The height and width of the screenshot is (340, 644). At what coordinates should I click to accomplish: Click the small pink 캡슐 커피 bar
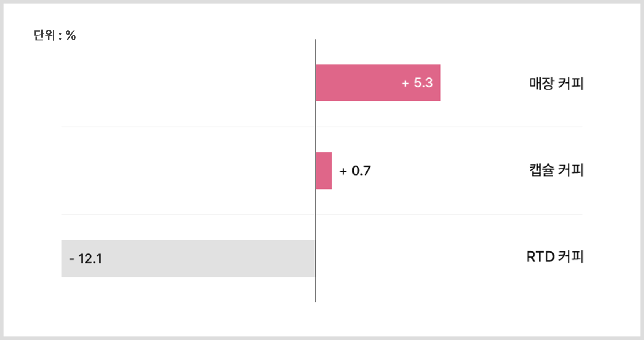click(x=324, y=171)
